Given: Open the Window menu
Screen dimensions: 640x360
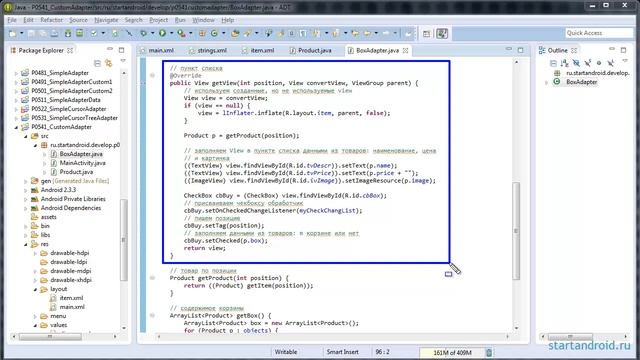Looking at the screenshot, I should pyautogui.click(x=203, y=20).
